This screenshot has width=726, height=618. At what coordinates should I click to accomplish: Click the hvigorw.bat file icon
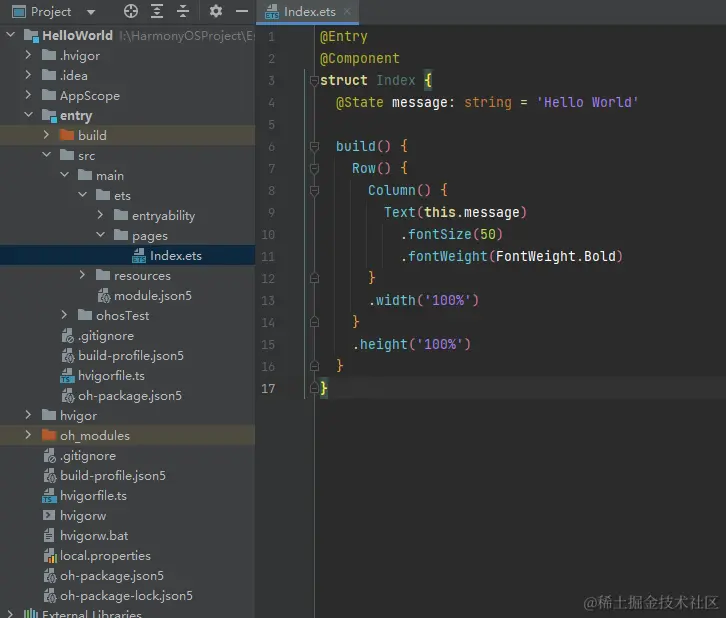pos(49,536)
